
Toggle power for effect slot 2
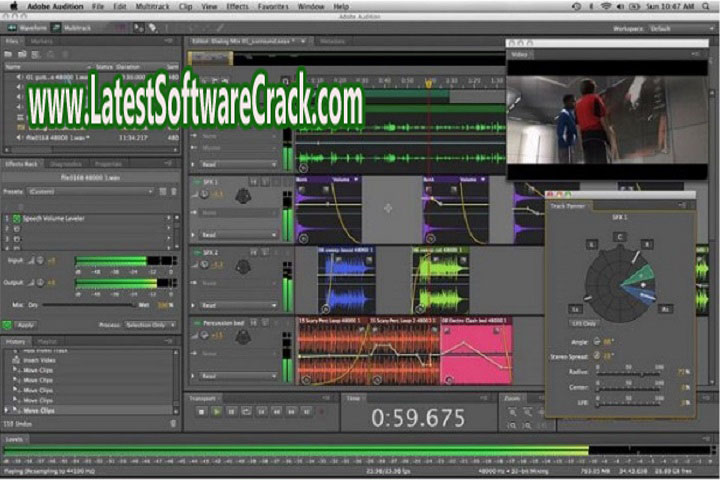(17, 229)
